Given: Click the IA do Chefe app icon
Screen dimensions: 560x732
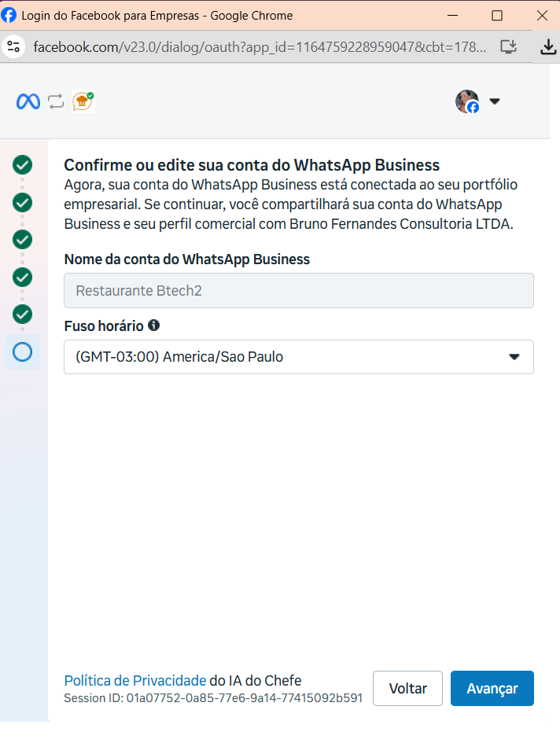Looking at the screenshot, I should (83, 101).
